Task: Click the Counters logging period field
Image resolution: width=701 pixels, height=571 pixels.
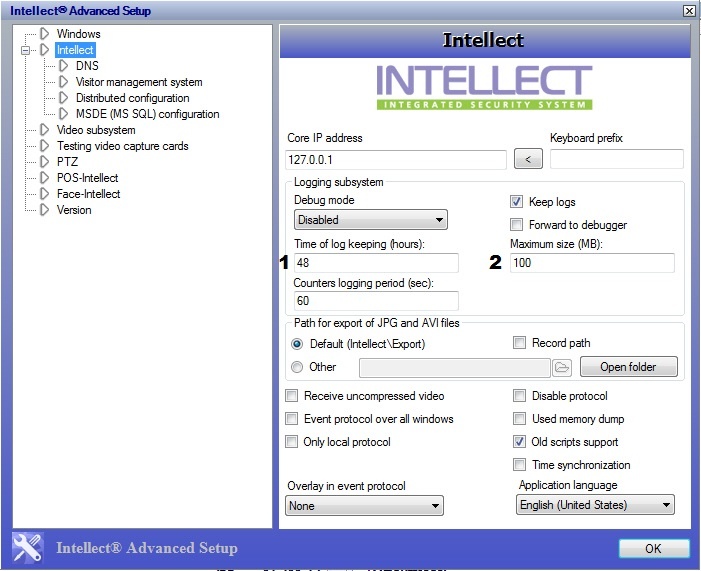Action: click(376, 300)
